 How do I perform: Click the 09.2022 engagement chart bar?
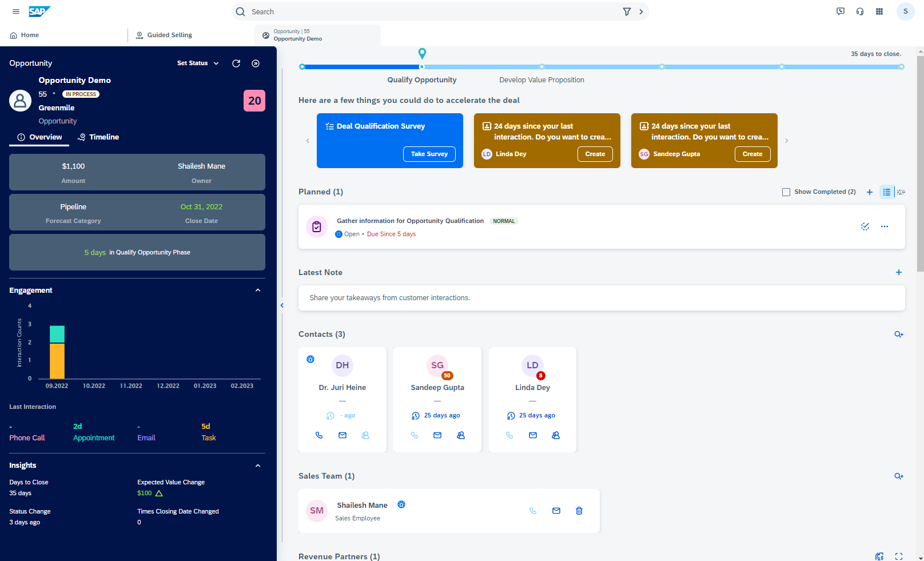[x=57, y=352]
